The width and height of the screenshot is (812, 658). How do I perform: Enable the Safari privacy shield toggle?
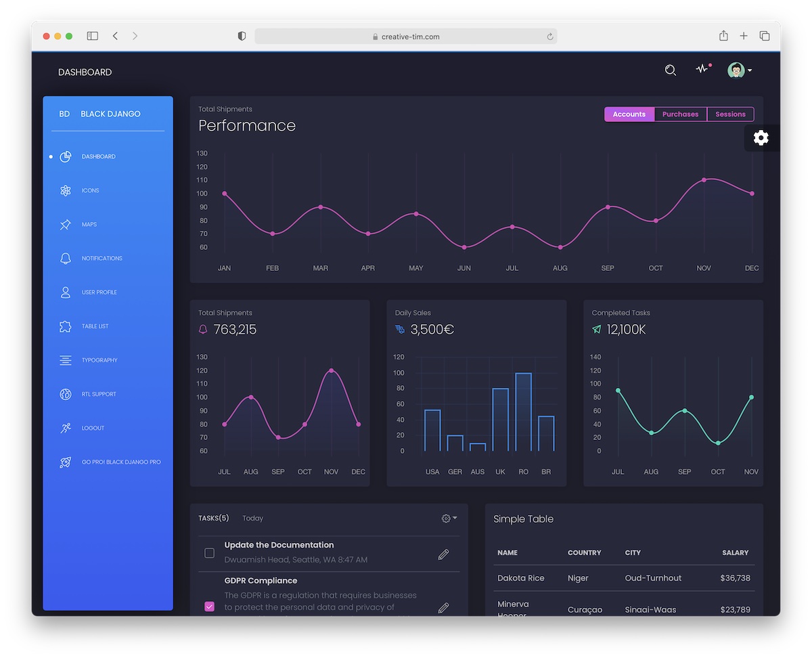(x=242, y=36)
